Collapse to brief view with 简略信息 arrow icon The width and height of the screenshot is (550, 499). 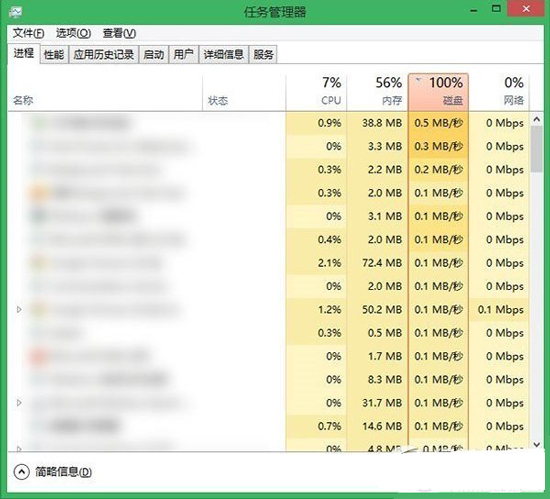[21, 472]
